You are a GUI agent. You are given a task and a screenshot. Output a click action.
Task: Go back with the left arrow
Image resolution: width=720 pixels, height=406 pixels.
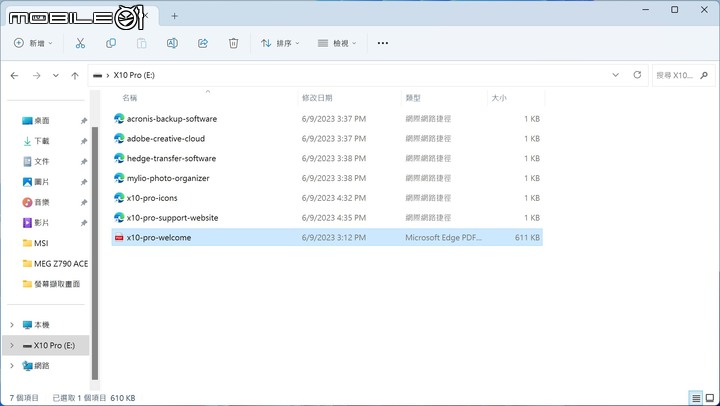(x=15, y=75)
